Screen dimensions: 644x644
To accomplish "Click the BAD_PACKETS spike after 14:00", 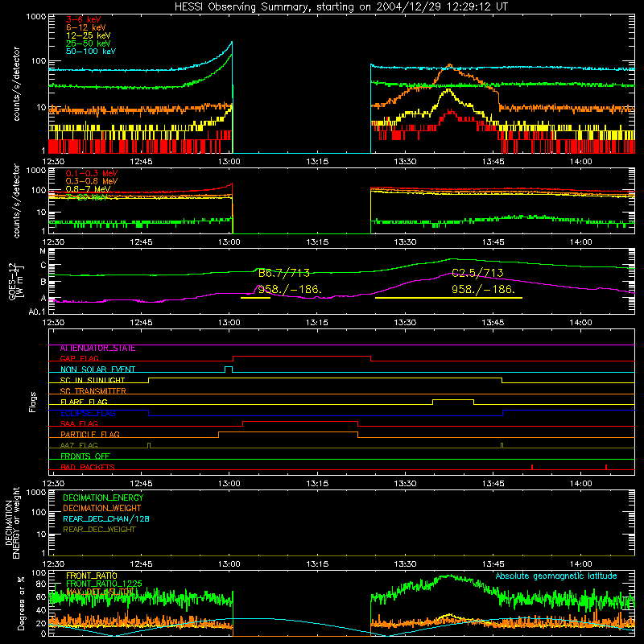I will (x=606, y=467).
